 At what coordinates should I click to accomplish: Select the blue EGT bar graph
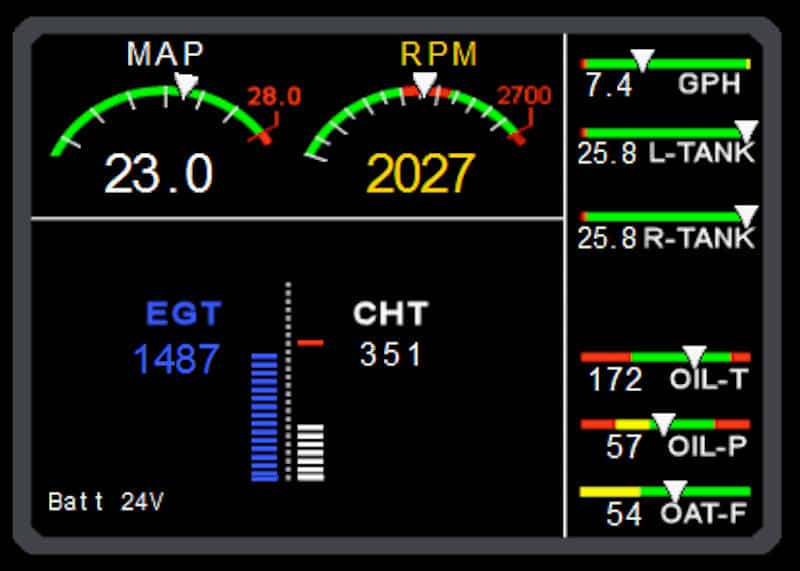click(x=264, y=416)
